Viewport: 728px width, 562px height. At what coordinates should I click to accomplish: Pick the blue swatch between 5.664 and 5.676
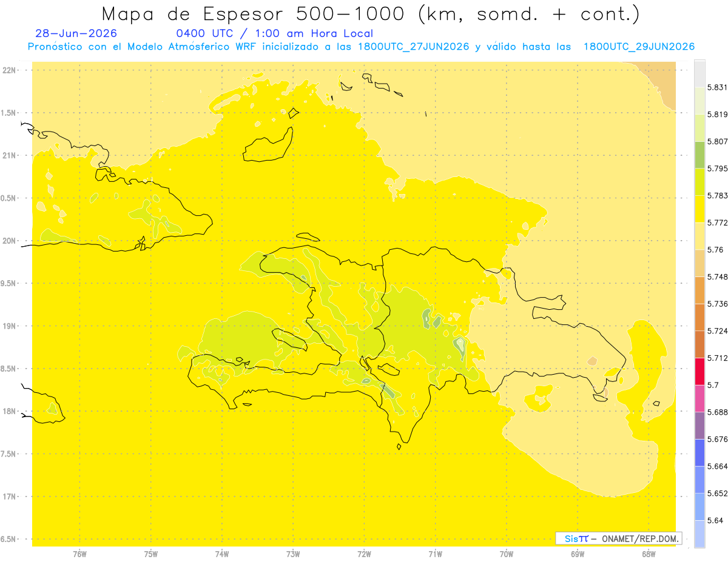[699, 453]
